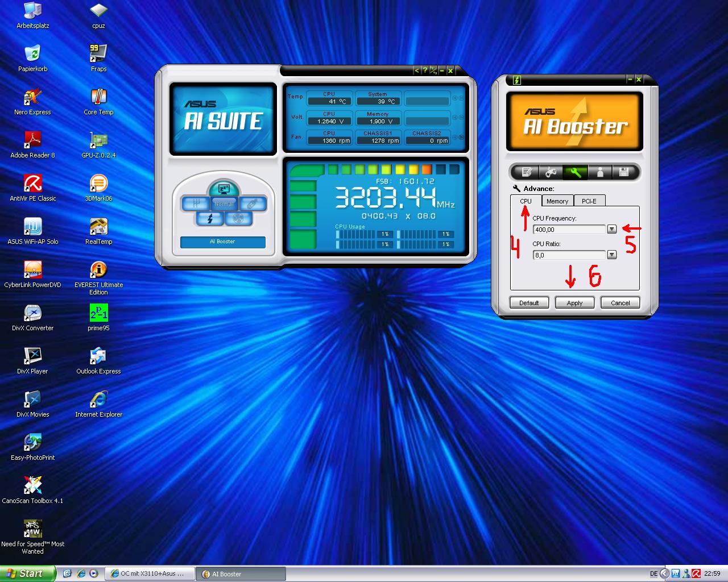Click the user profile person icon in AI Booster

(599, 172)
